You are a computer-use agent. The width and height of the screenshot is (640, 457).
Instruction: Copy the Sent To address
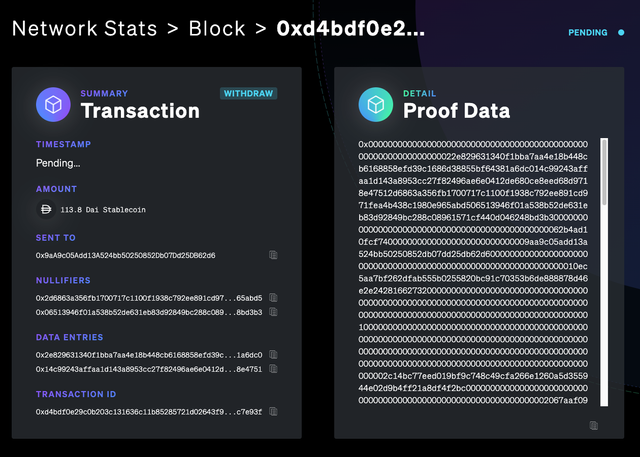273,255
